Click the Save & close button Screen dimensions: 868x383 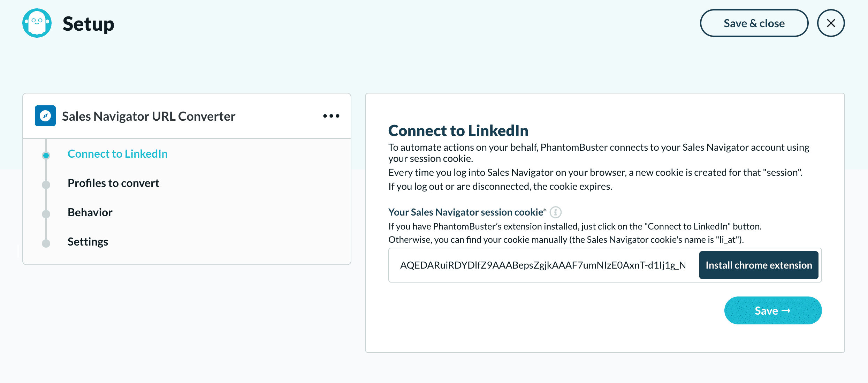754,23
